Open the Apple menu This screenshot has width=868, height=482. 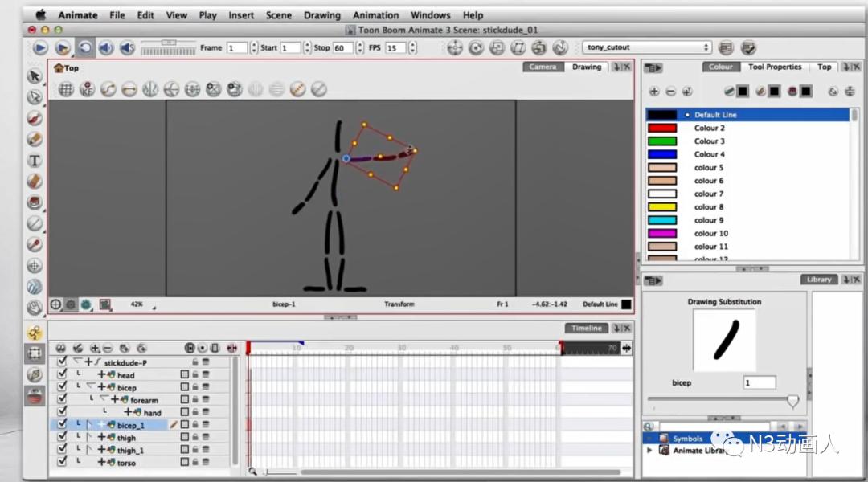click(x=40, y=15)
